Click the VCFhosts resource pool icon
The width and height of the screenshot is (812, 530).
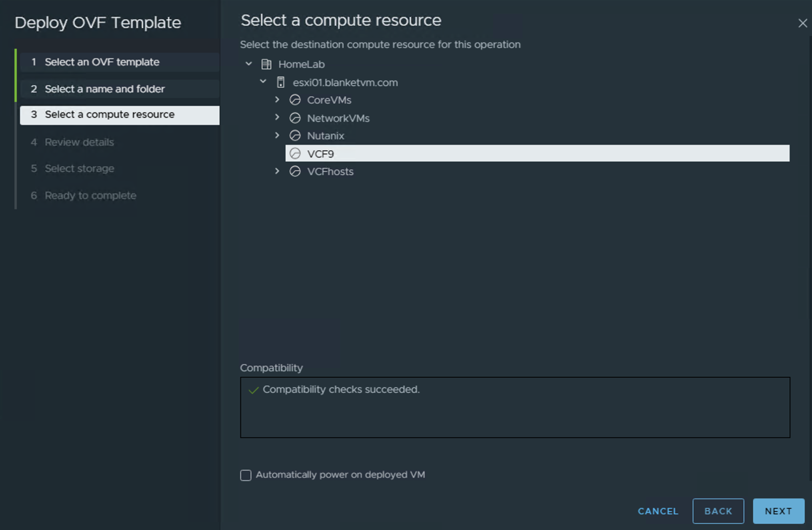tap(296, 171)
